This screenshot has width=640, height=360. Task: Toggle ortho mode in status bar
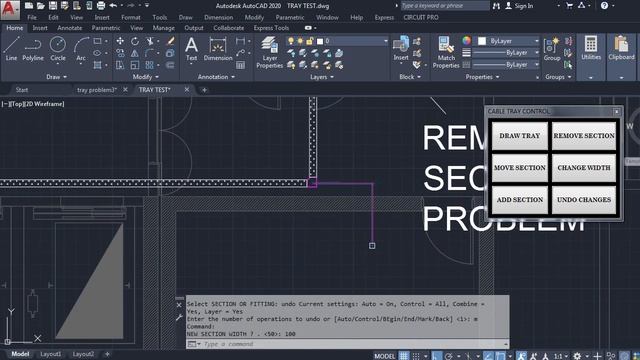click(436, 356)
